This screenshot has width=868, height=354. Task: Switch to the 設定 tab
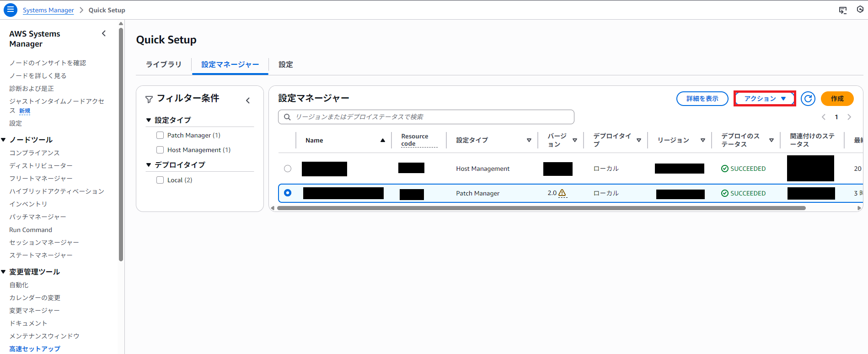coord(286,64)
